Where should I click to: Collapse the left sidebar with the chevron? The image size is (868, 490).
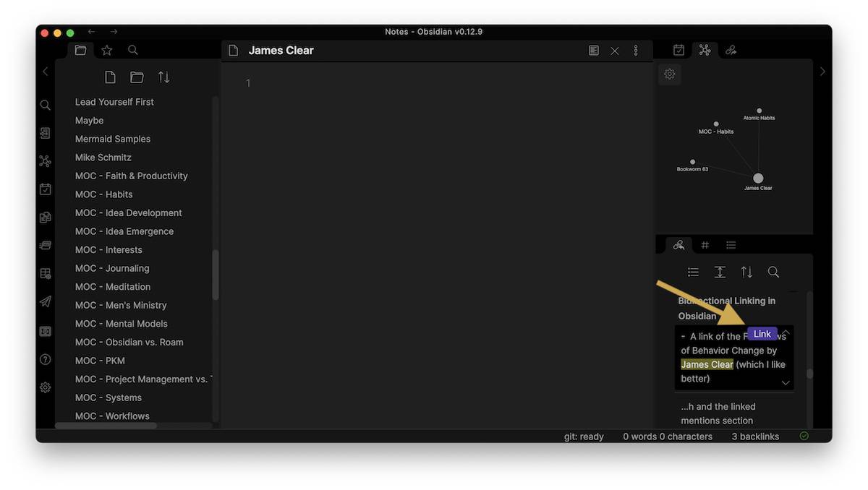(x=45, y=72)
